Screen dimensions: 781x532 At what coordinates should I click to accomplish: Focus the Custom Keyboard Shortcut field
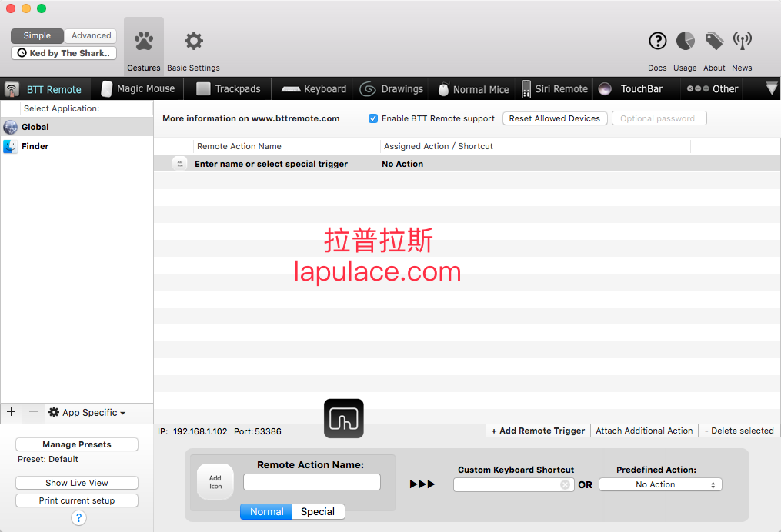point(513,485)
